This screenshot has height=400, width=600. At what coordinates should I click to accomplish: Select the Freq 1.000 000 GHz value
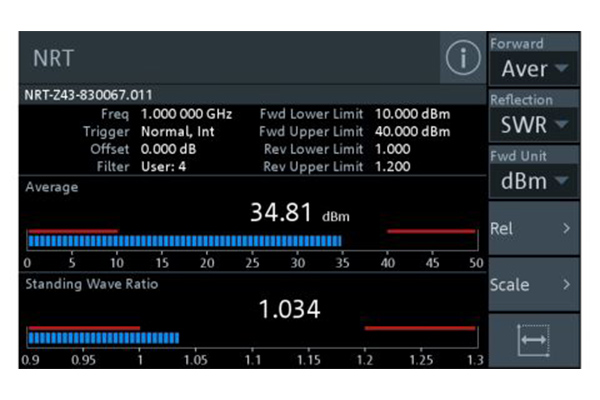tap(186, 115)
